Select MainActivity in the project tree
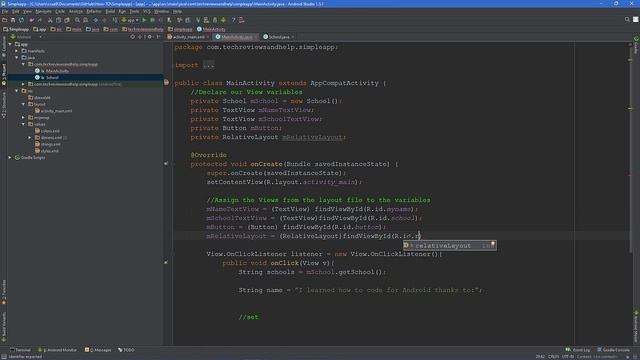This screenshot has width=640, height=360. pyautogui.click(x=56, y=71)
